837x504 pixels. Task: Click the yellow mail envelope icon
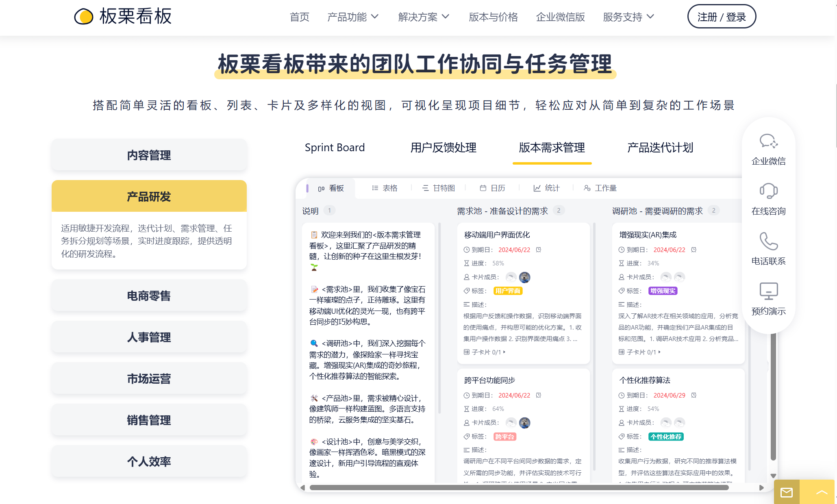point(787,493)
